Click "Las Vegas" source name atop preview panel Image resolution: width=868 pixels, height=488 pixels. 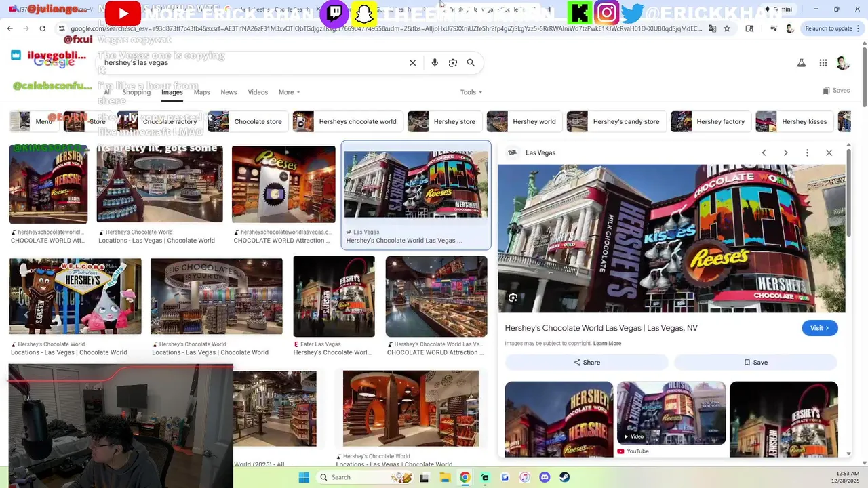pos(540,152)
